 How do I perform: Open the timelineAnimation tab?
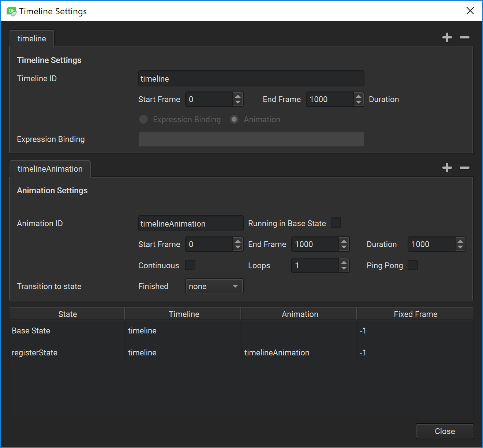point(50,168)
